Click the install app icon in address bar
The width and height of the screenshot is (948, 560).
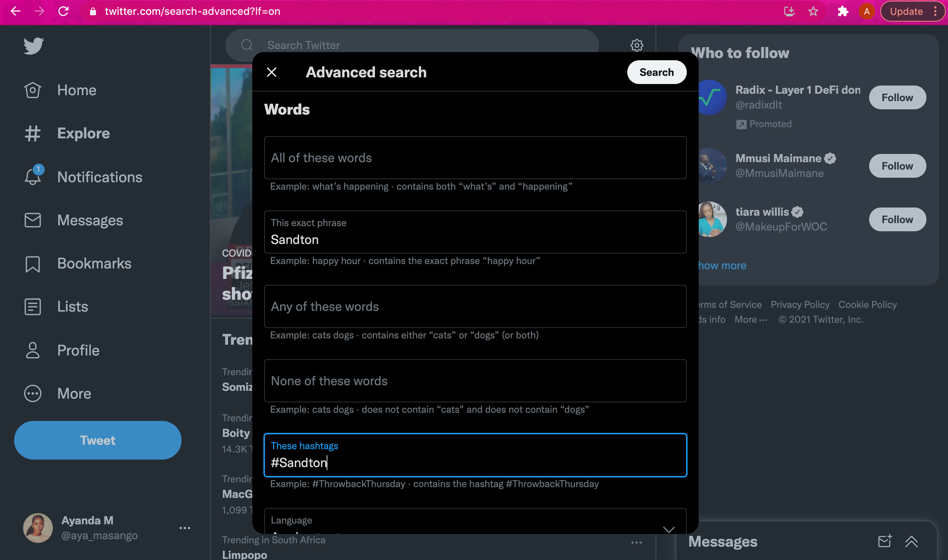[x=789, y=11]
